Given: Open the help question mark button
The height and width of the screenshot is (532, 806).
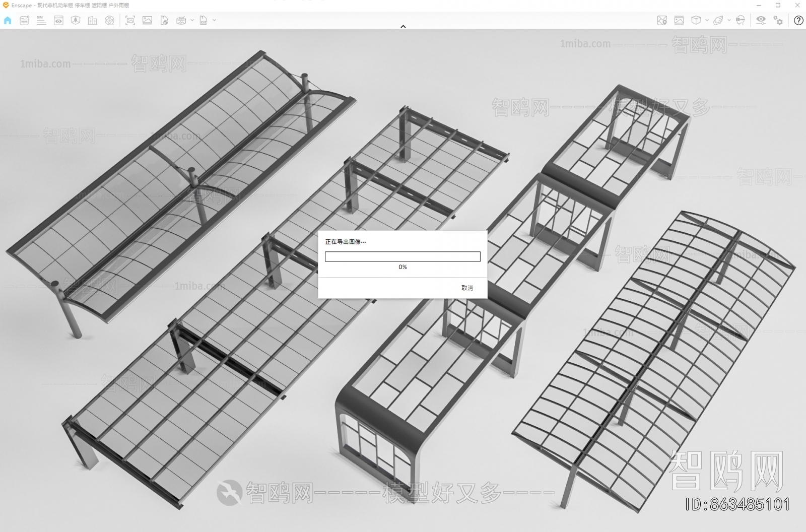Looking at the screenshot, I should point(798,21).
